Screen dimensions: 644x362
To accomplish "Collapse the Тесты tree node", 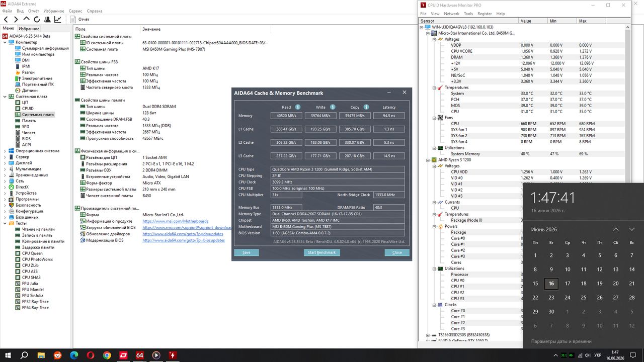I will [x=5, y=223].
